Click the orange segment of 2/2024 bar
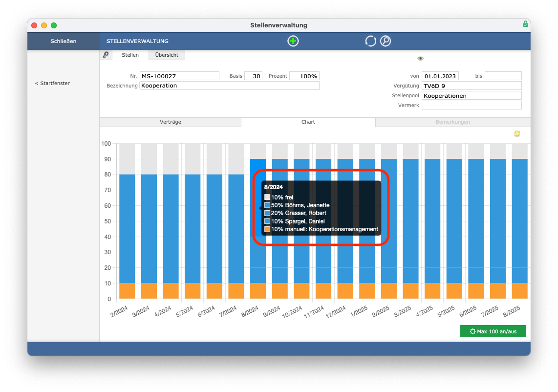This screenshot has height=392, width=558. 127,291
